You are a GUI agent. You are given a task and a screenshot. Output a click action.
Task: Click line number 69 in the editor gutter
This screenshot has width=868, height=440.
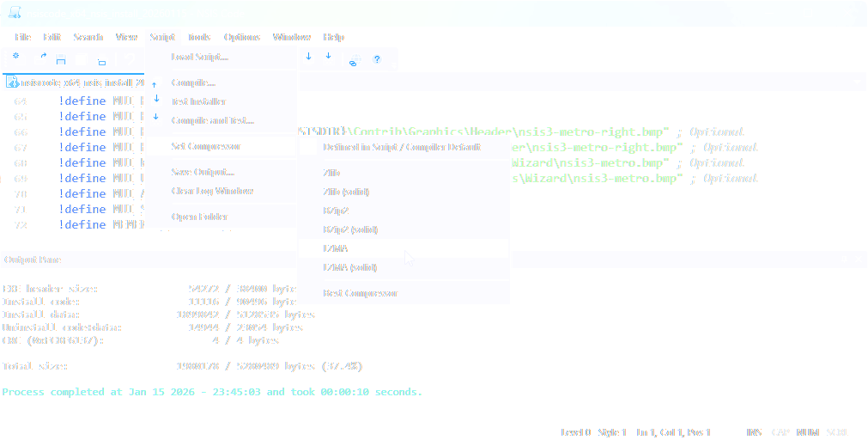[21, 179]
